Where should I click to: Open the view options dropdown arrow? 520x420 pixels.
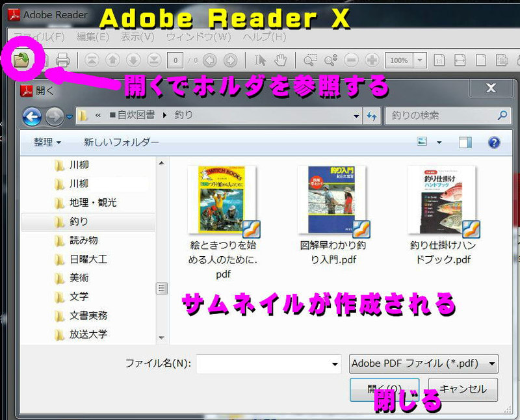click(x=439, y=142)
